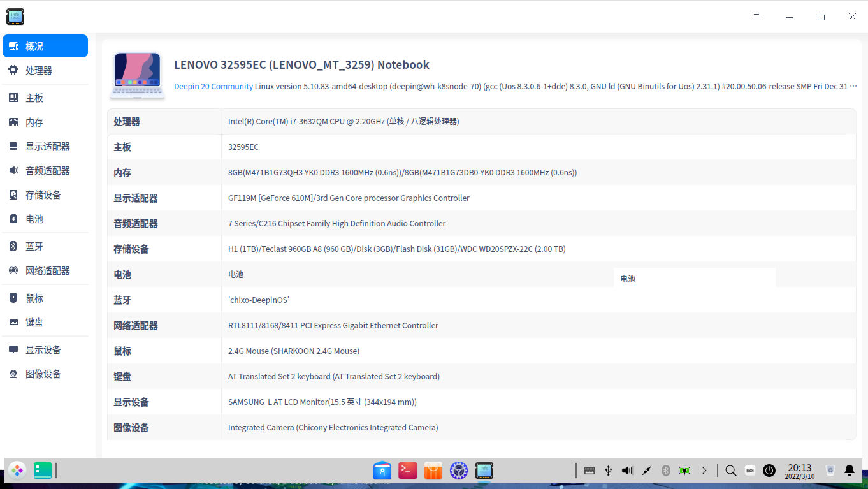Go to the 主板 (motherboard) sidebar section
The height and width of the screenshot is (489, 868).
coord(45,98)
